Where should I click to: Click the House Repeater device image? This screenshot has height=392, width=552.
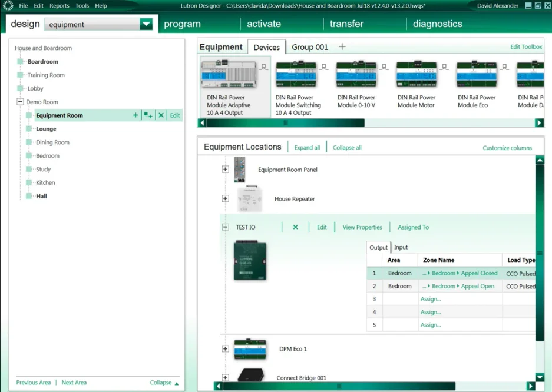(x=250, y=198)
